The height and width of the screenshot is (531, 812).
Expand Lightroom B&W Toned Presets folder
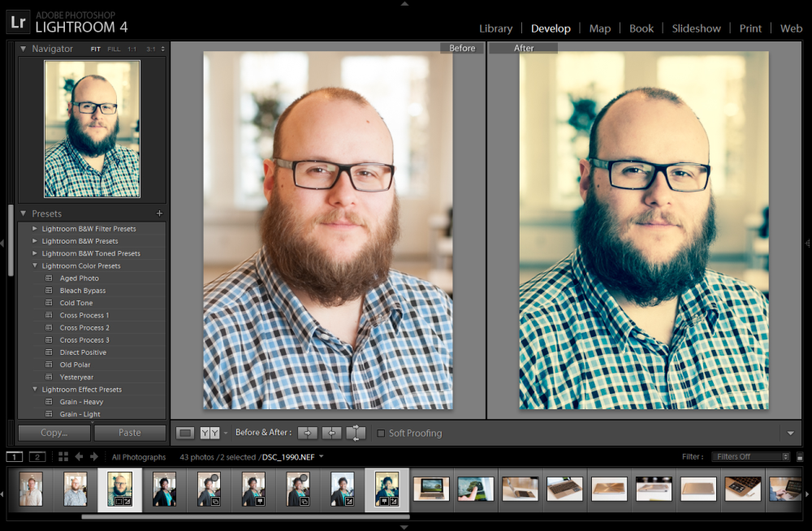pos(35,253)
